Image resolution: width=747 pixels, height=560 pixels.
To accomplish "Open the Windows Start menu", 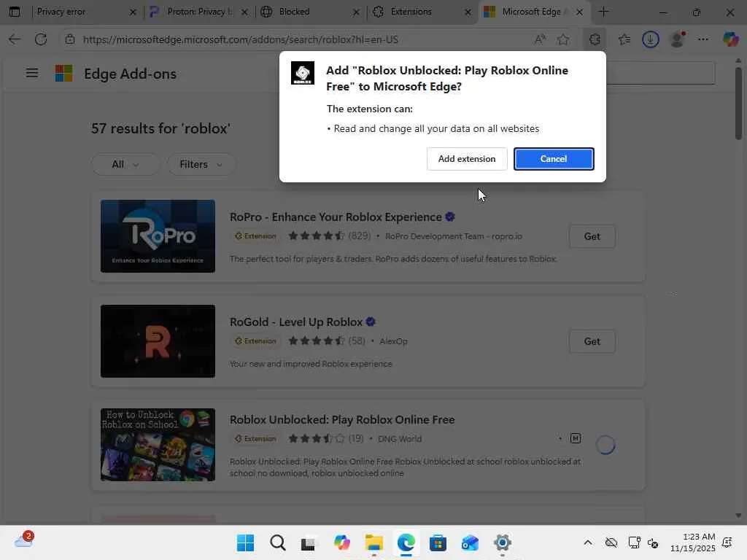I will click(x=245, y=542).
